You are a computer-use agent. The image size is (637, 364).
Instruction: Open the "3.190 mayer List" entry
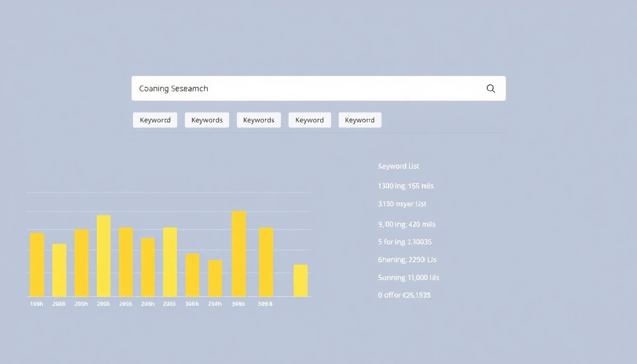(x=402, y=204)
